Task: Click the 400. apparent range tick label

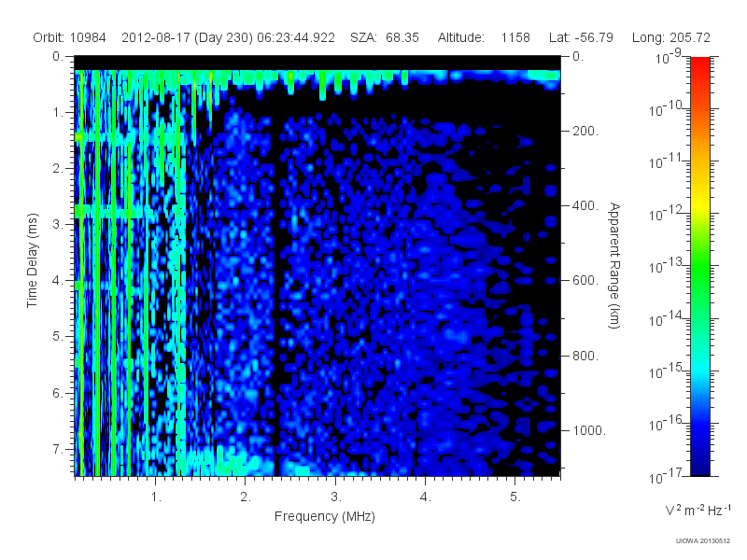Action: [x=585, y=205]
